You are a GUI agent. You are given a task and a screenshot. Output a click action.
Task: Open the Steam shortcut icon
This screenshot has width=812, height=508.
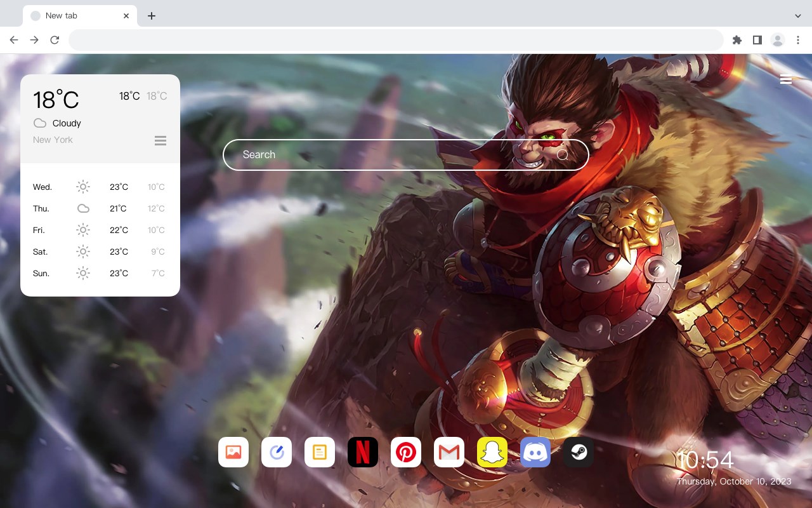(579, 452)
